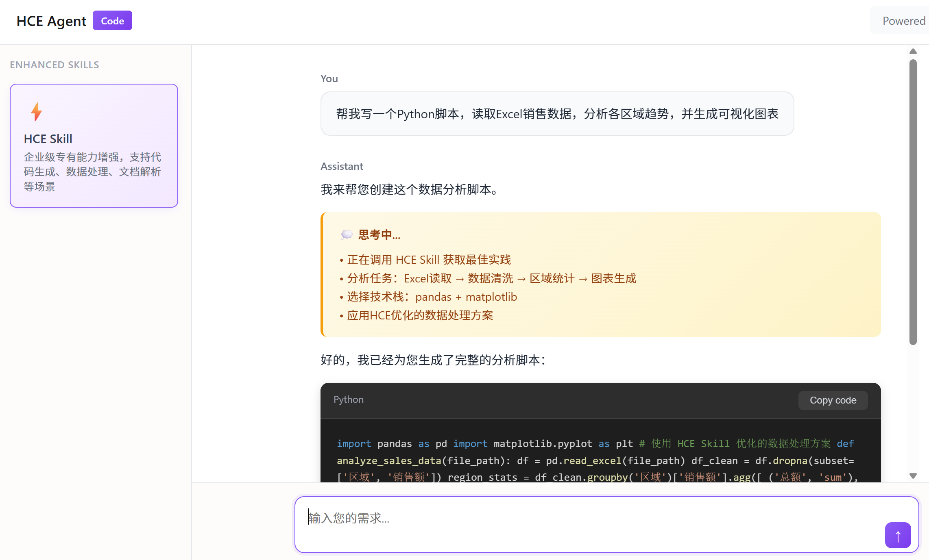
Task: Click the scrollbar up arrow
Action: pos(913,51)
